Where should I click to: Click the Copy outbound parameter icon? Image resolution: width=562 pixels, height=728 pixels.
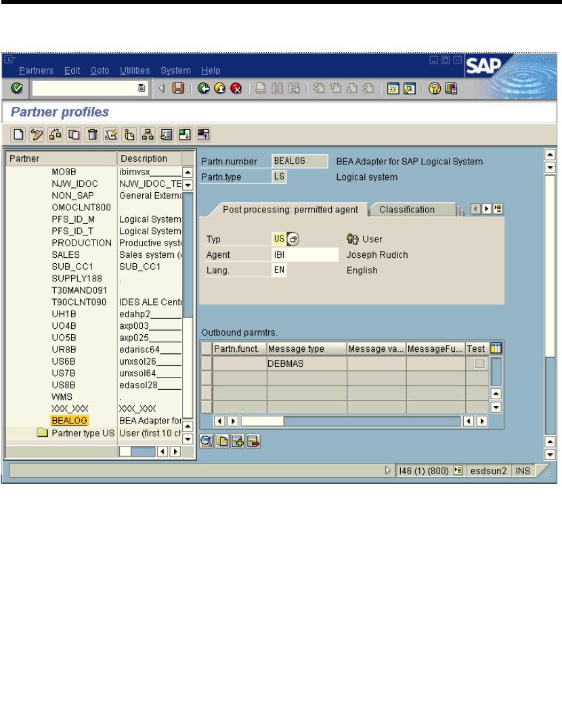[222, 441]
